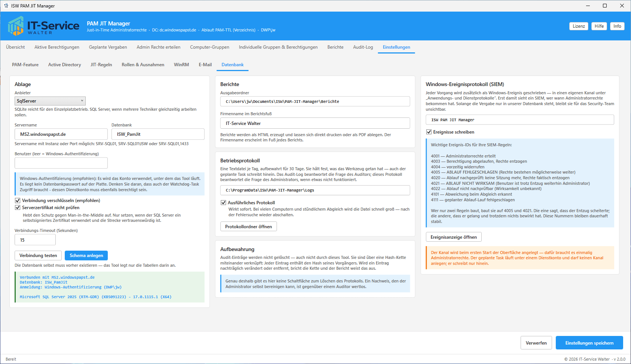The width and height of the screenshot is (631, 364).
Task: Toggle Ereignisse schreiben checkbox
Action: tap(429, 132)
